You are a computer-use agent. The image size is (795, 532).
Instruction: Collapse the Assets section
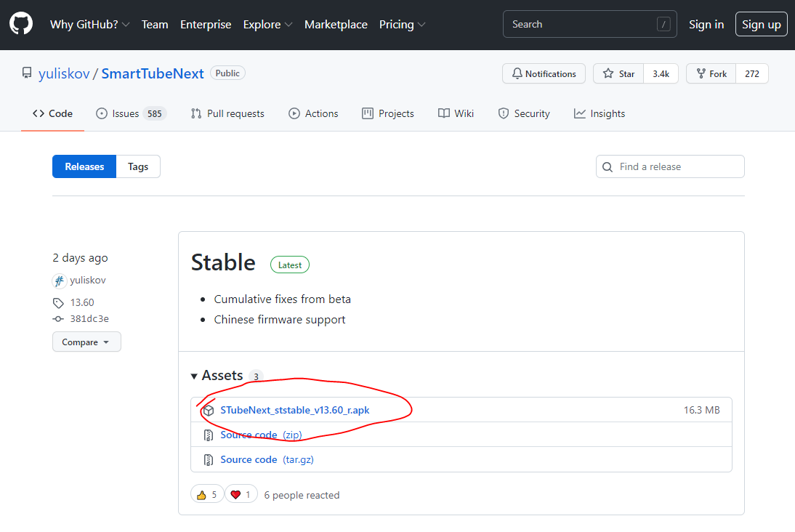[217, 375]
